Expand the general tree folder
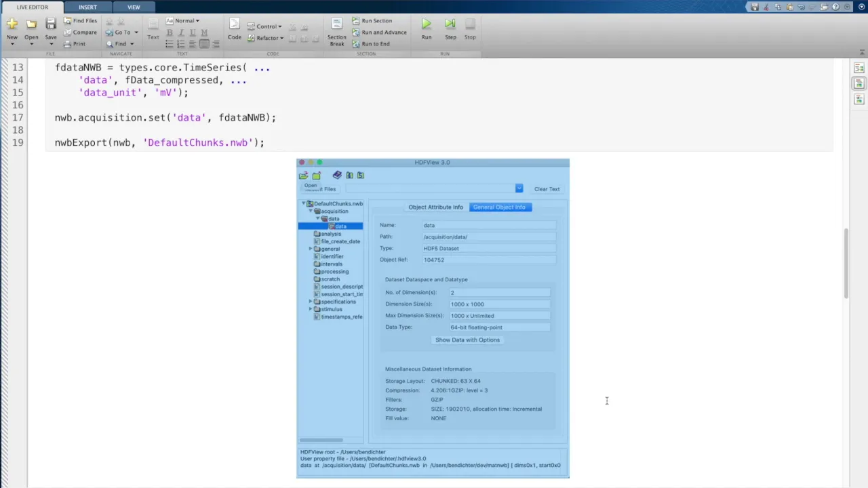 tap(311, 249)
